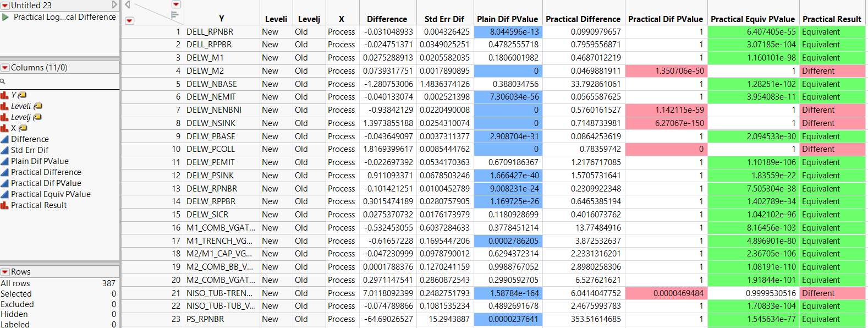Click the nominal icon beside Practical Result
Screen dimensions: 868x328
pyautogui.click(x=4, y=205)
